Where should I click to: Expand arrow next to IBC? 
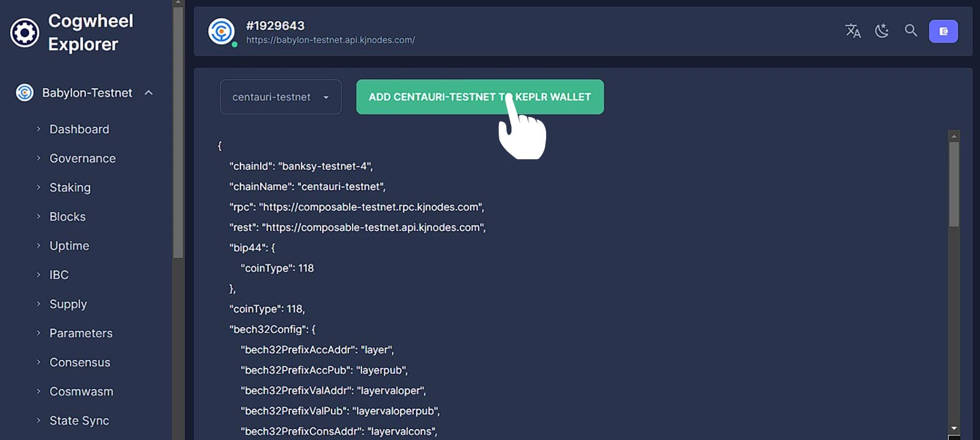38,275
